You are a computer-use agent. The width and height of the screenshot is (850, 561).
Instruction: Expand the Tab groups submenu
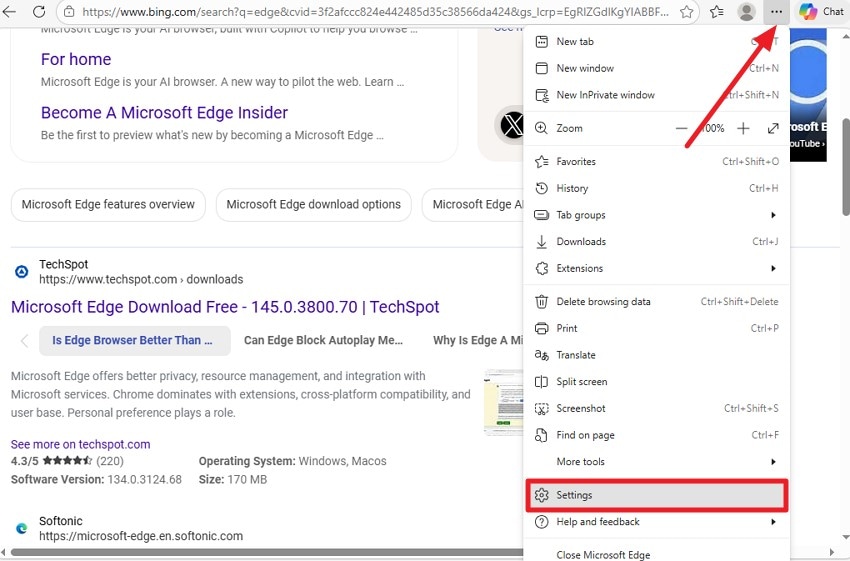(656, 215)
